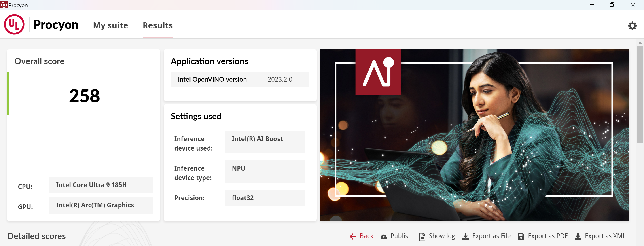Click the Application versions heading
The image size is (644, 246).
[209, 61]
